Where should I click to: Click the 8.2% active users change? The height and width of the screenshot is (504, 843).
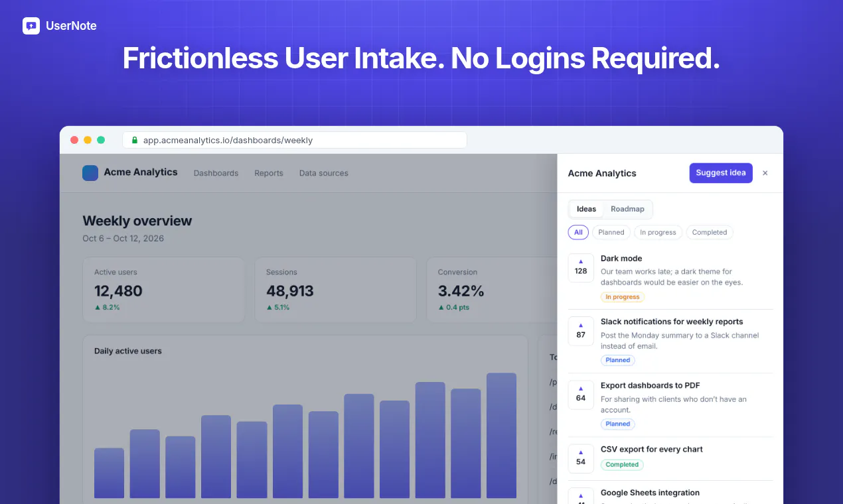click(107, 308)
